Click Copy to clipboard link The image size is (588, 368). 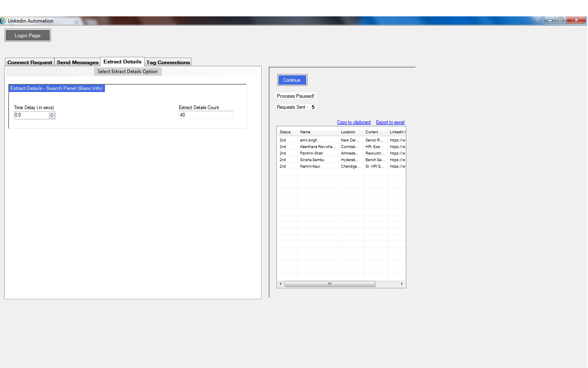click(354, 122)
